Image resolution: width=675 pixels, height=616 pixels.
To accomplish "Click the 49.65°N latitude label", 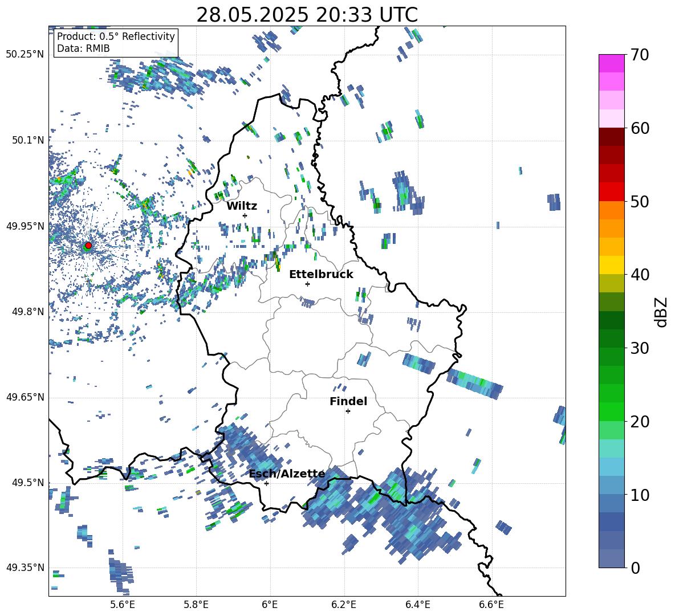I will [25, 397].
